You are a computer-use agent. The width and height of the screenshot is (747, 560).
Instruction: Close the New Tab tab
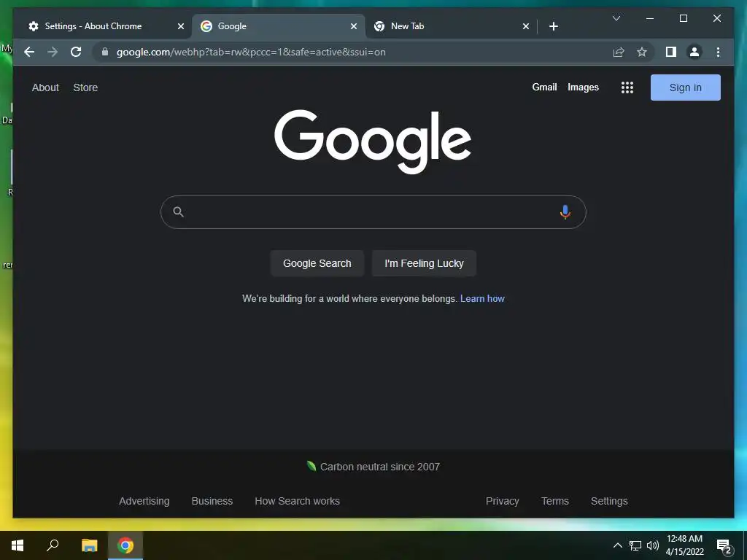point(525,26)
